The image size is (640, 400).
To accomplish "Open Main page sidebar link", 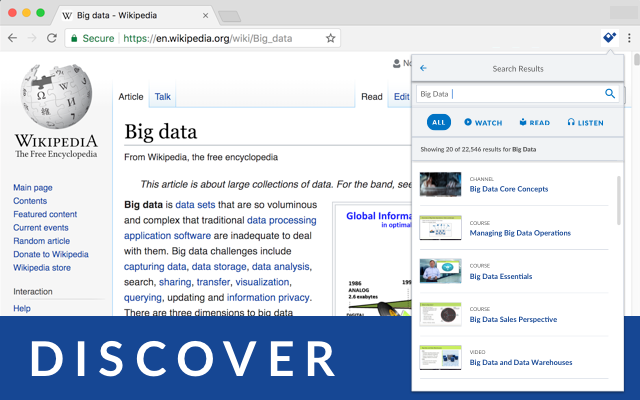I will coord(33,188).
